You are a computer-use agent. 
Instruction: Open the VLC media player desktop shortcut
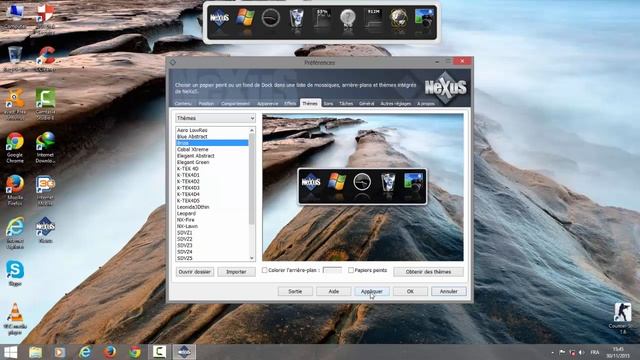(15, 319)
